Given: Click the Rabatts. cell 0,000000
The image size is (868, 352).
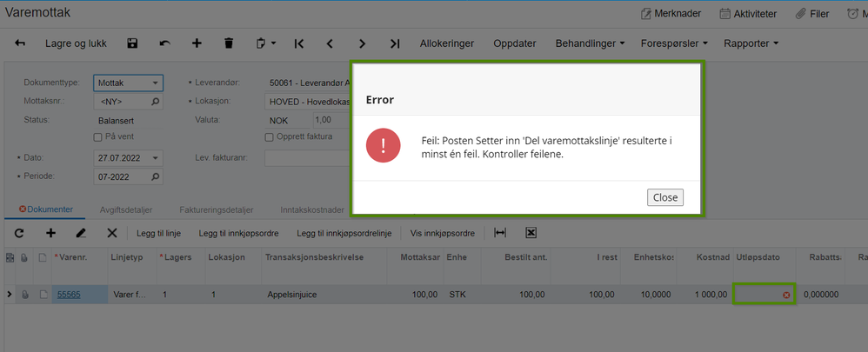Looking at the screenshot, I should click(x=821, y=295).
